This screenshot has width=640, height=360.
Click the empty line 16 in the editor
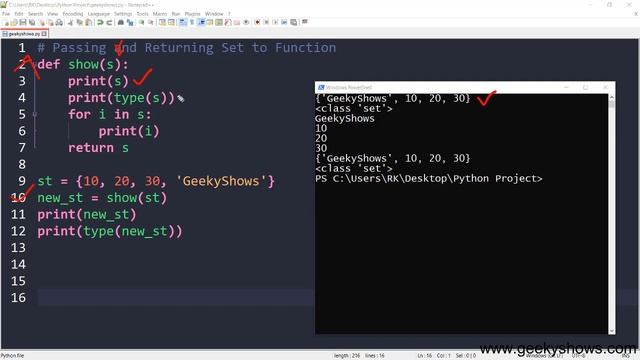(339, 298)
